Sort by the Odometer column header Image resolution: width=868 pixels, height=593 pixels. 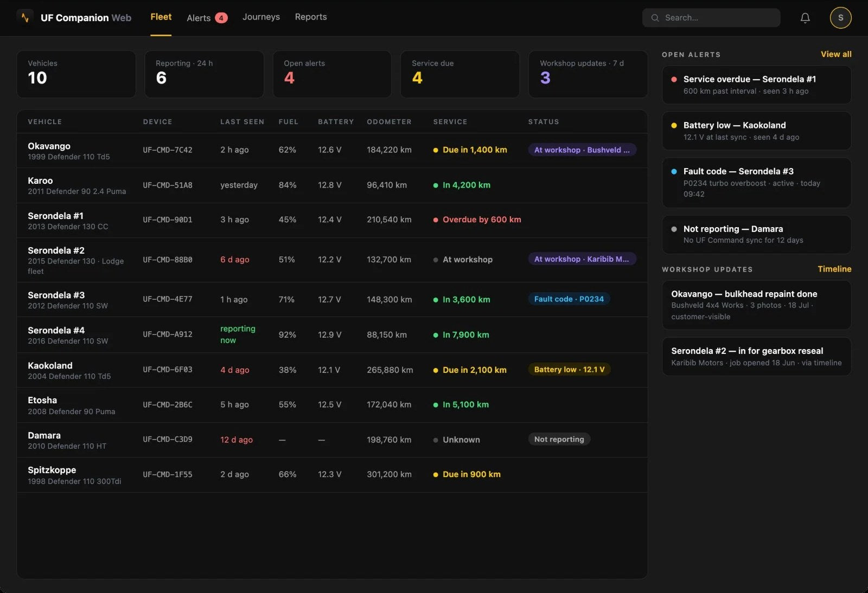[389, 122]
